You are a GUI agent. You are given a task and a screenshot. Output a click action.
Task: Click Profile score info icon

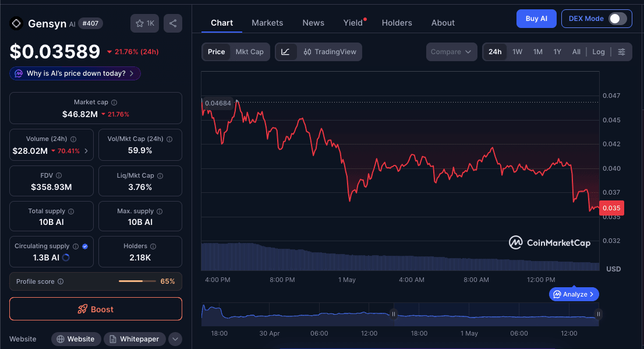[61, 281]
